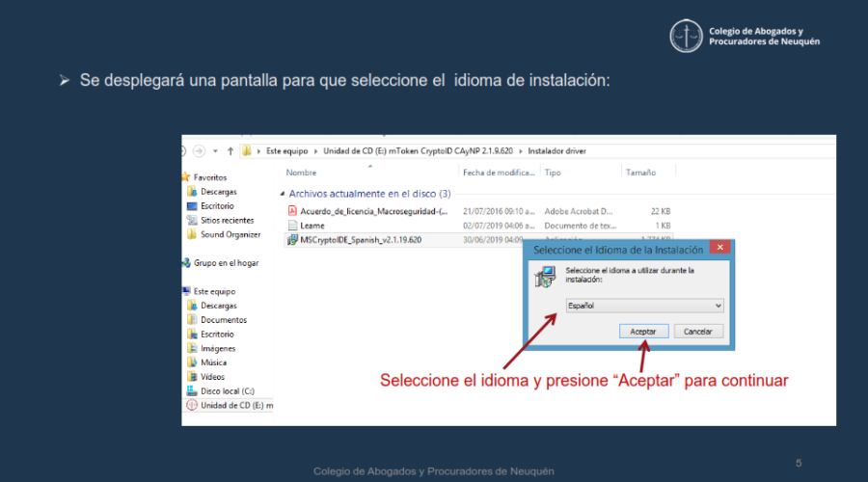
Task: Click the Sitios recientes icon
Action: point(192,220)
